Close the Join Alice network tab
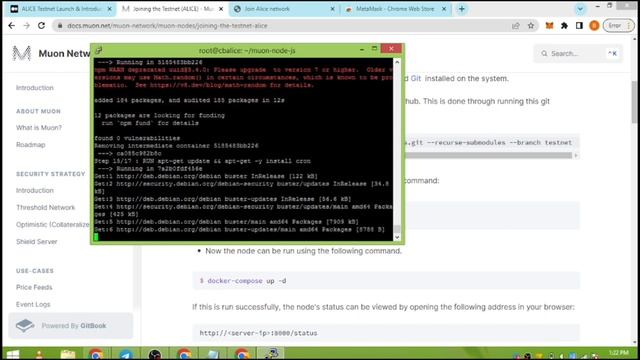This screenshot has width=640, height=360. (x=332, y=9)
